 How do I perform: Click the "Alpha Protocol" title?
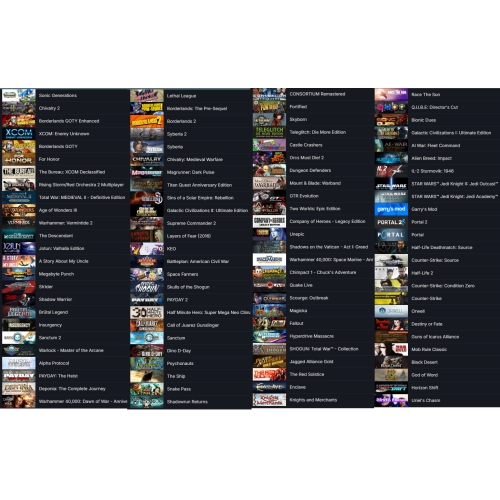click(x=54, y=363)
